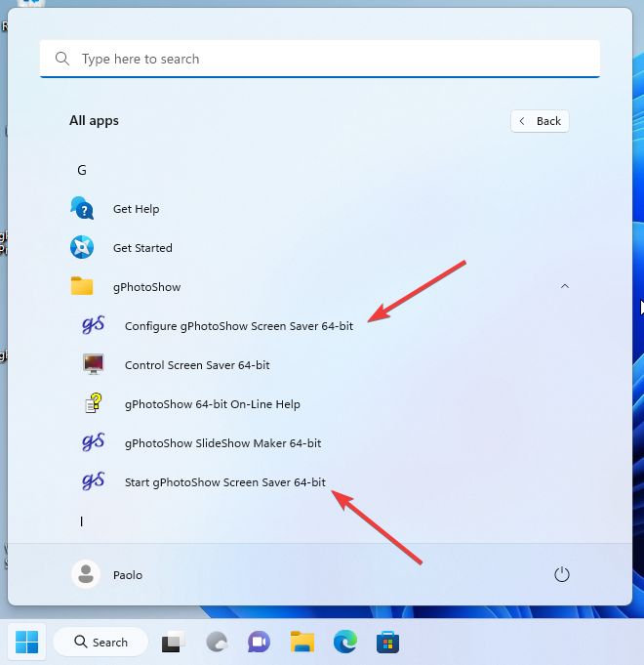
Task: Open the Get Help app icon
Action: [82, 208]
